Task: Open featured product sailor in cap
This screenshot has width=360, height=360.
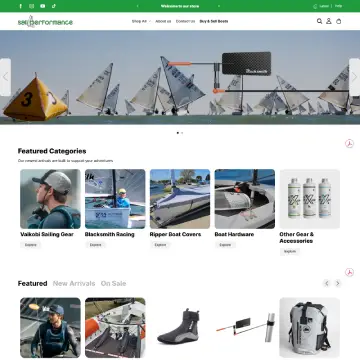Action: 50,328
